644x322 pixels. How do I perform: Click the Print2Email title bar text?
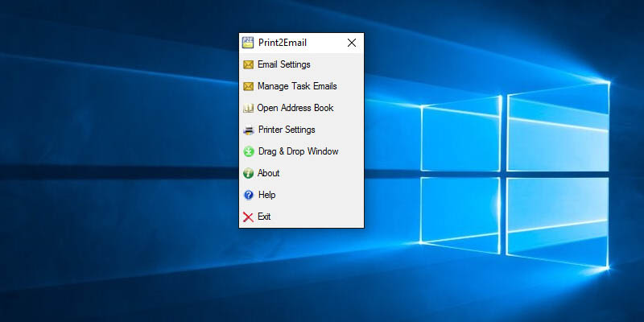[282, 43]
